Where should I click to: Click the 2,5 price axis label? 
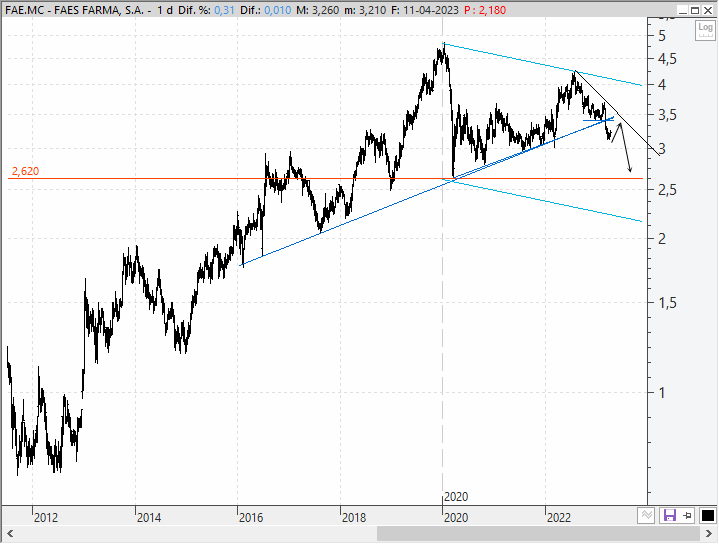pos(667,189)
